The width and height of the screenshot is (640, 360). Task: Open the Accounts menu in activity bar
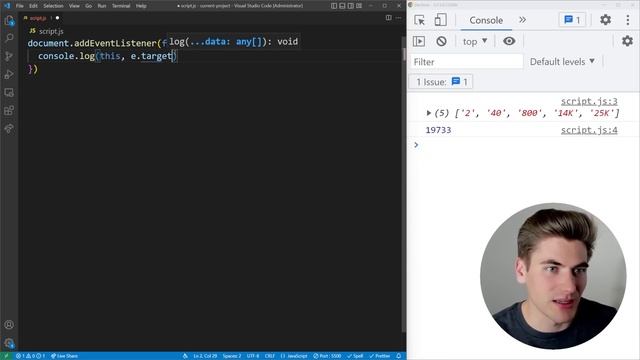9,325
